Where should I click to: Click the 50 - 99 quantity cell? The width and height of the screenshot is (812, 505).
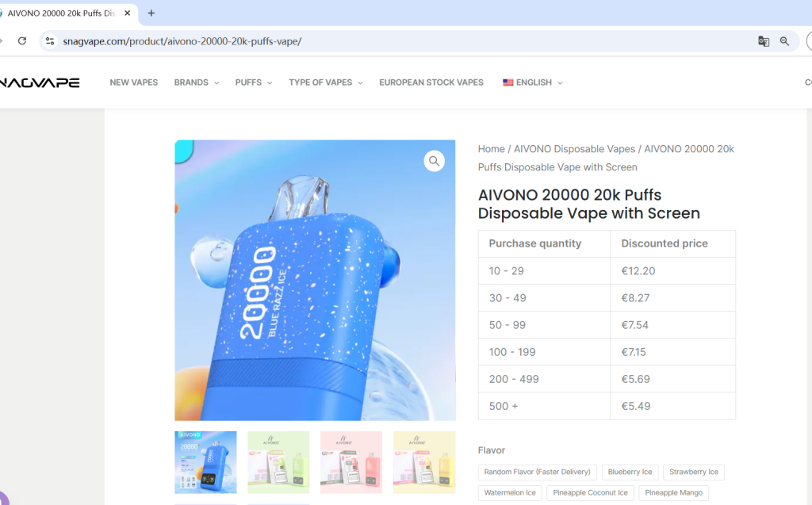pos(544,325)
